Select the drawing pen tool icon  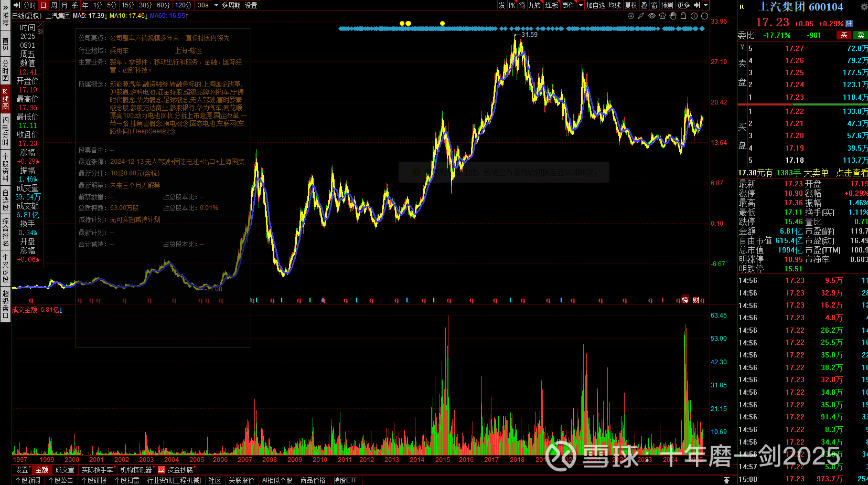click(x=641, y=16)
